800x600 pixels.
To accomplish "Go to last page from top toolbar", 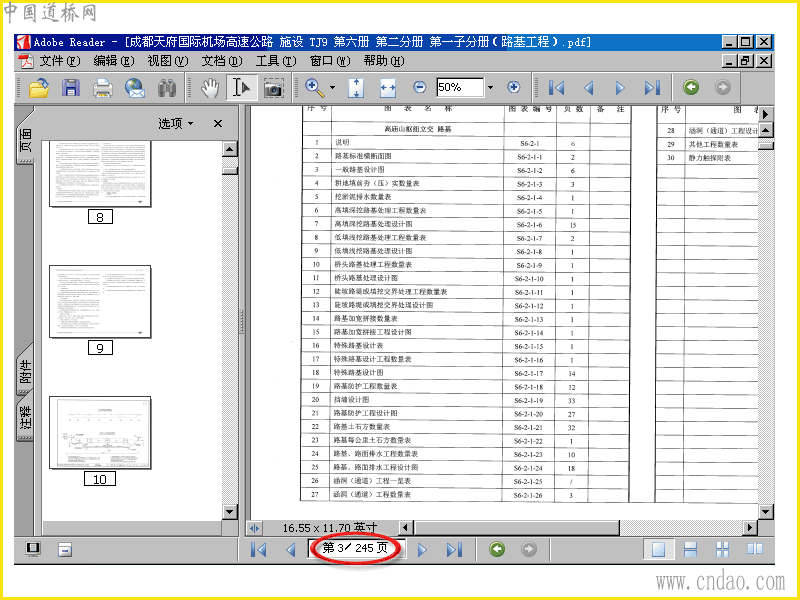I will coord(652,88).
